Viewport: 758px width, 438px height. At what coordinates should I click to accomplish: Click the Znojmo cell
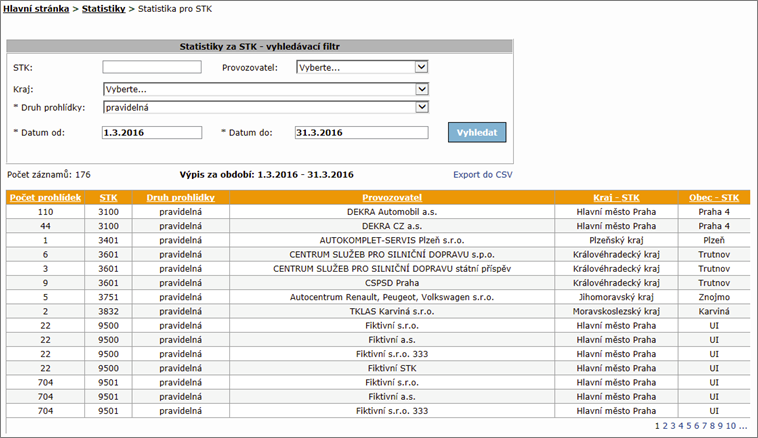coord(714,297)
